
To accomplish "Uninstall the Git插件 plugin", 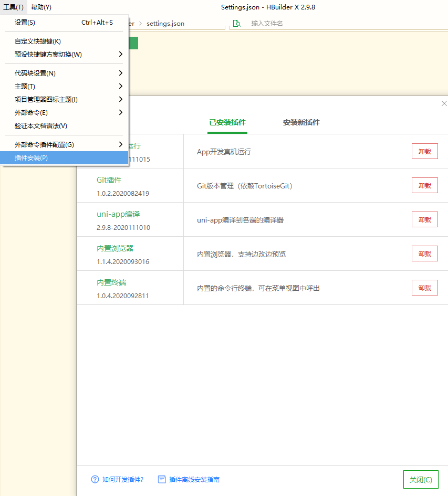I will coord(424,185).
